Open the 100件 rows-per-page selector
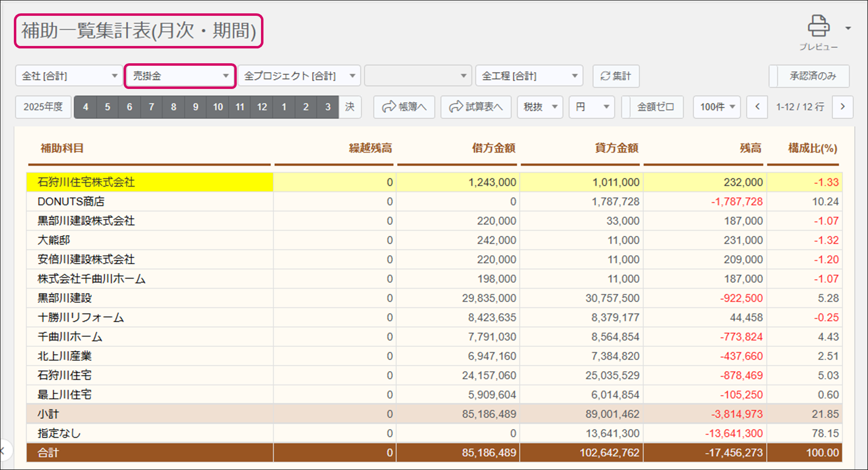Screen dimensions: 868x470 pos(717,107)
